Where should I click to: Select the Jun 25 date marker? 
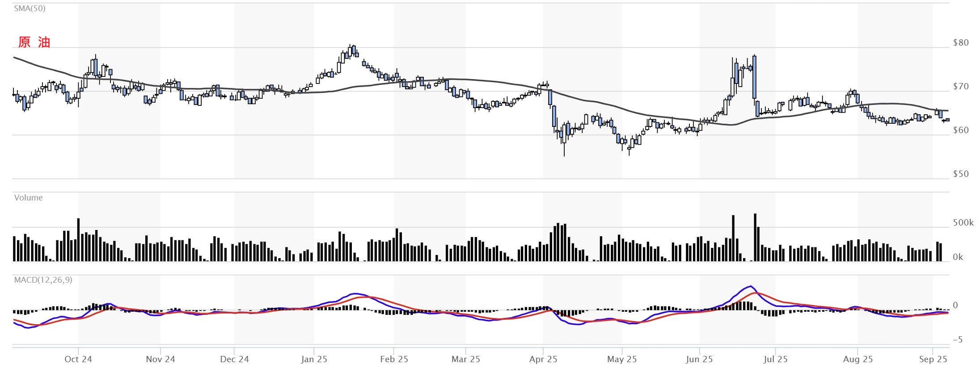[699, 359]
